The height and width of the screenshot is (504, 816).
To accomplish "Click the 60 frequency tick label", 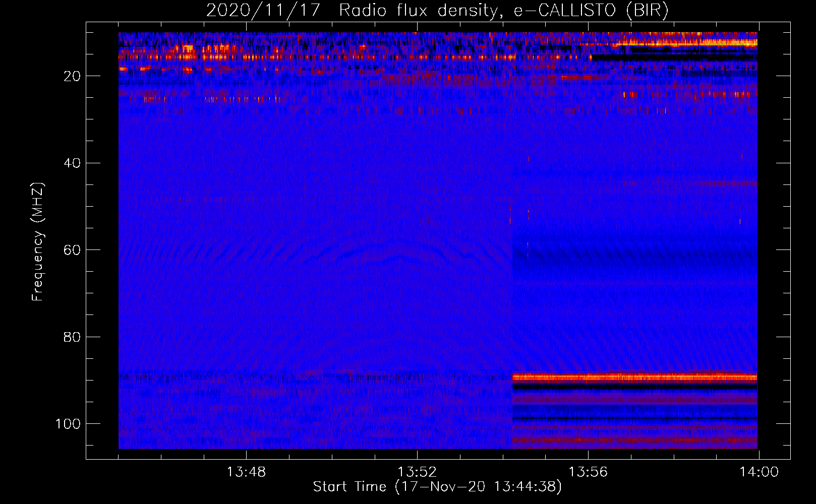I will coord(72,250).
